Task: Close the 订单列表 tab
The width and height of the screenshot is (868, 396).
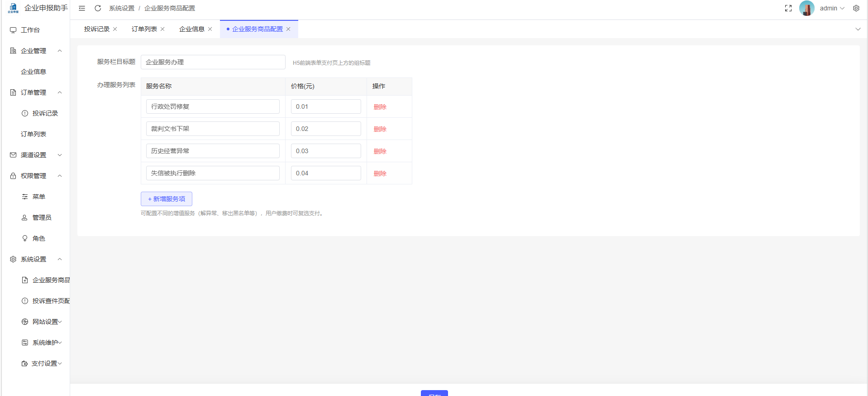Action: click(163, 29)
